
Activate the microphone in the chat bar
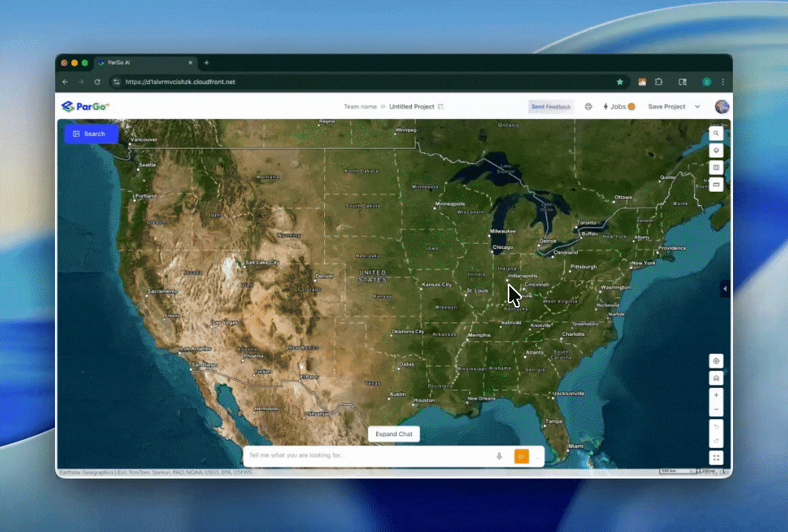(x=499, y=455)
